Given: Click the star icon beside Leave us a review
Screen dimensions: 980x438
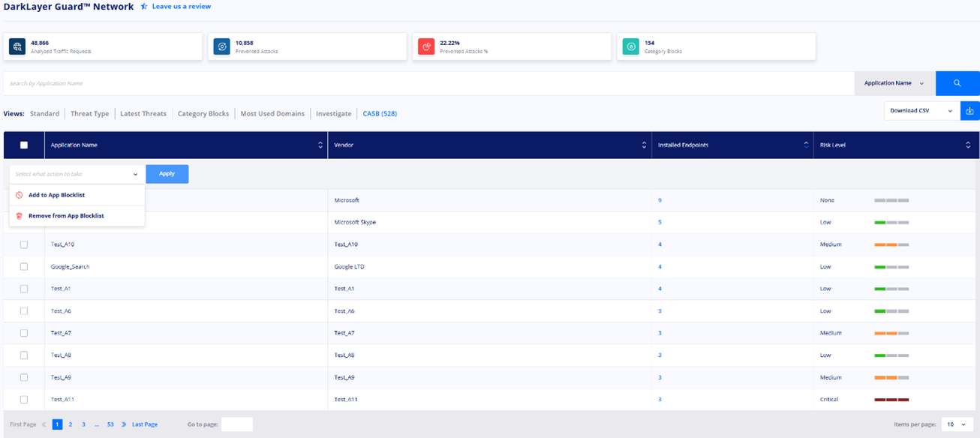Looking at the screenshot, I should coord(144,7).
